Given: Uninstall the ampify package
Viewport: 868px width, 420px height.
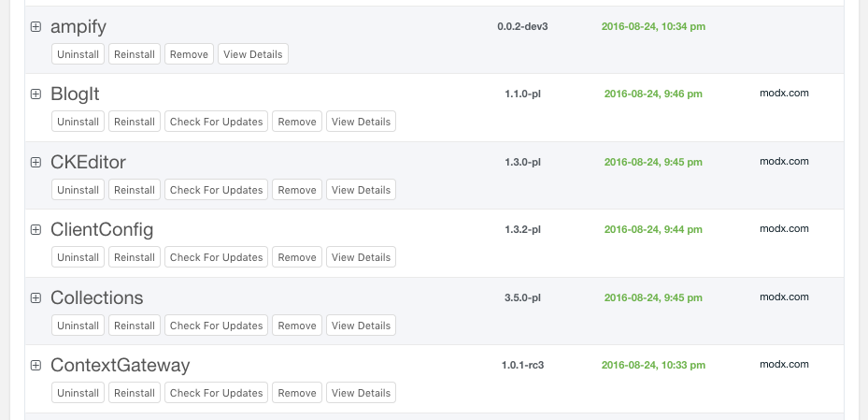Looking at the screenshot, I should click(78, 54).
